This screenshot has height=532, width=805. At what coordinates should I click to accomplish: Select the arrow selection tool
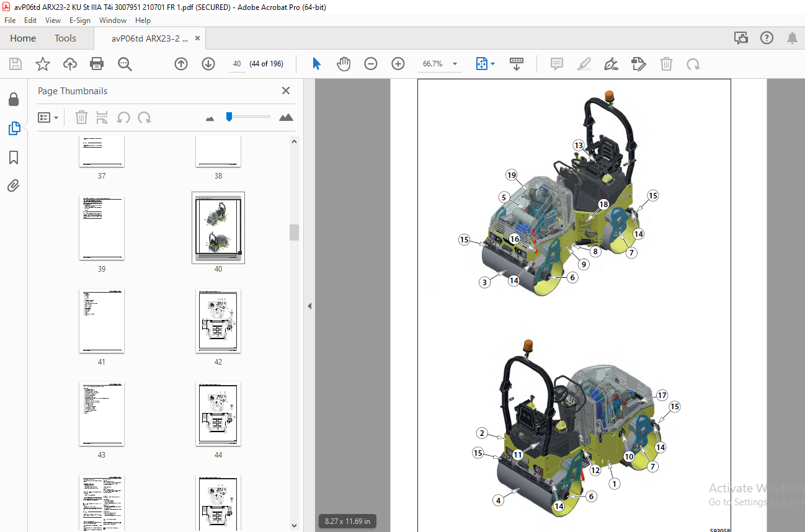pyautogui.click(x=317, y=64)
